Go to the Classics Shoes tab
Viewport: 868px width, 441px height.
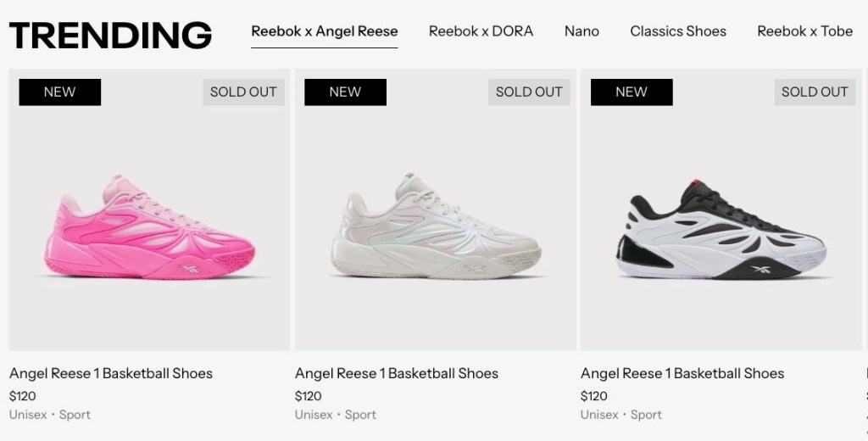point(678,31)
